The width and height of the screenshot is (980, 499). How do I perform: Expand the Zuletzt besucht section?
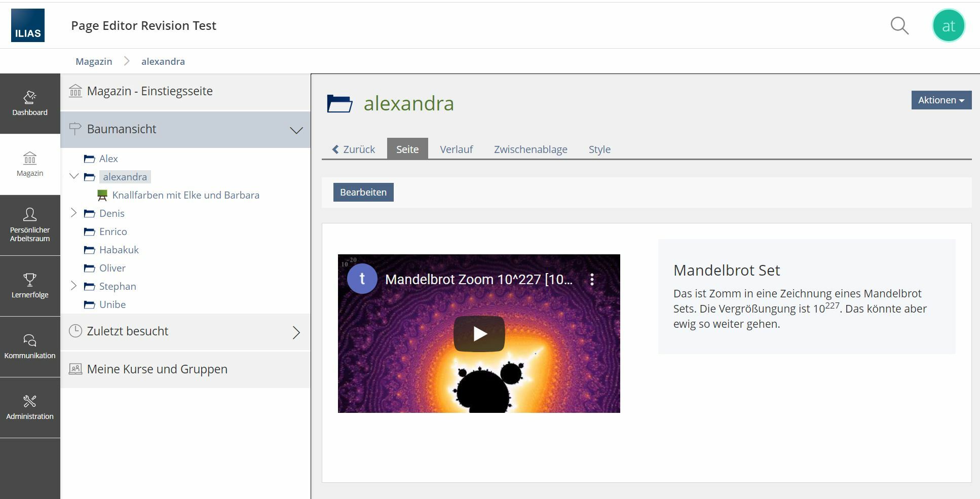[296, 332]
